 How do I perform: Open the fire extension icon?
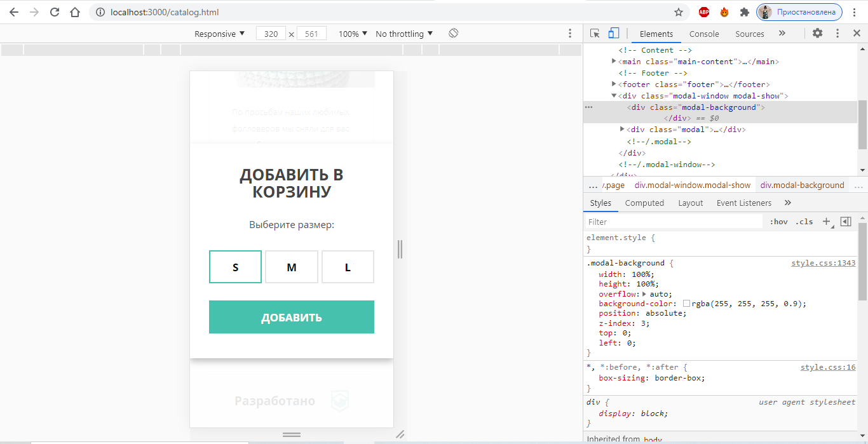point(724,12)
